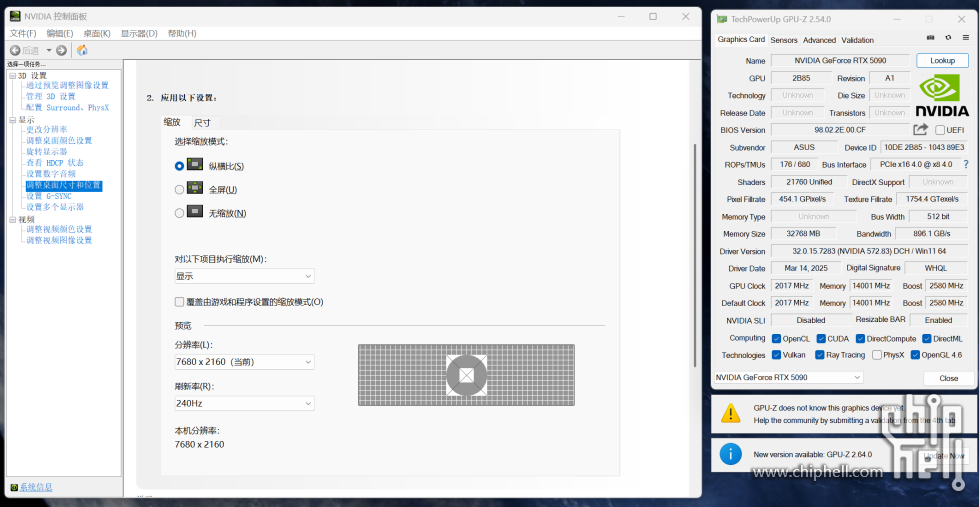Open GPU-Z hamburger menu icon
The width and height of the screenshot is (979, 507).
pyautogui.click(x=965, y=38)
